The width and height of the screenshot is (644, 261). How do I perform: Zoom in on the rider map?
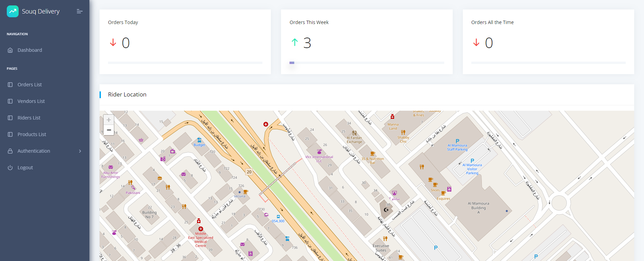point(109,120)
